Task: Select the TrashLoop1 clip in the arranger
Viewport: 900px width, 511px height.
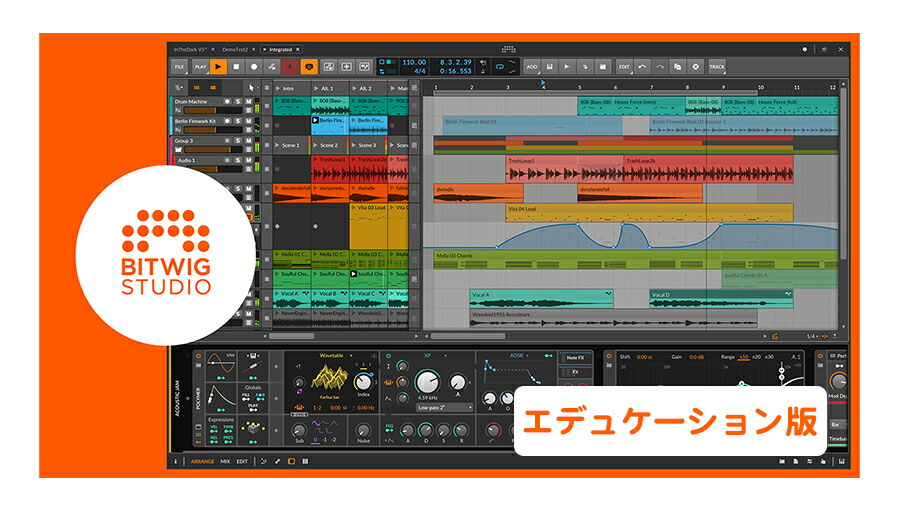Action: click(563, 169)
